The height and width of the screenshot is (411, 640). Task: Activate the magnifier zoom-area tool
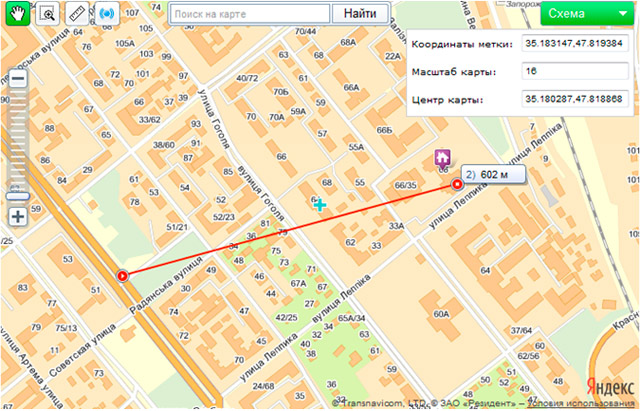pyautogui.click(x=47, y=13)
